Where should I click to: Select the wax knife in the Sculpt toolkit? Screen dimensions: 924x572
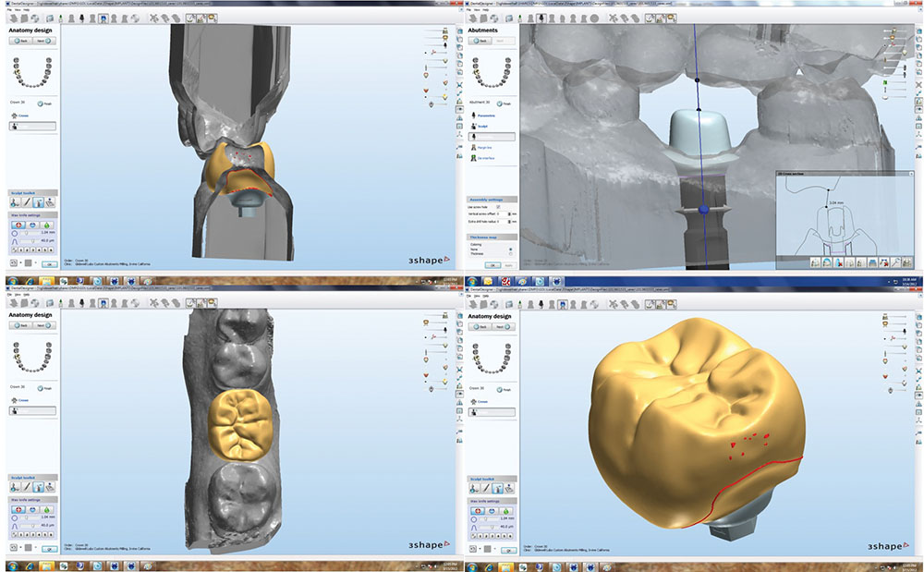tap(26, 202)
